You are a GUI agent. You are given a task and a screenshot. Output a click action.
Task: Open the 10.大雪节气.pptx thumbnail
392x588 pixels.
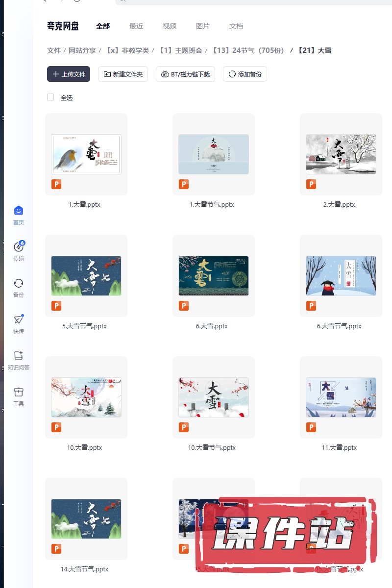tap(214, 397)
